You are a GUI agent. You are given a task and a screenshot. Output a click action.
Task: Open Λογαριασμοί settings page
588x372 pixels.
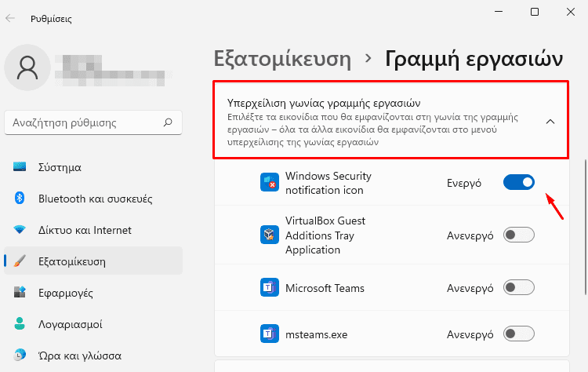[x=71, y=323]
